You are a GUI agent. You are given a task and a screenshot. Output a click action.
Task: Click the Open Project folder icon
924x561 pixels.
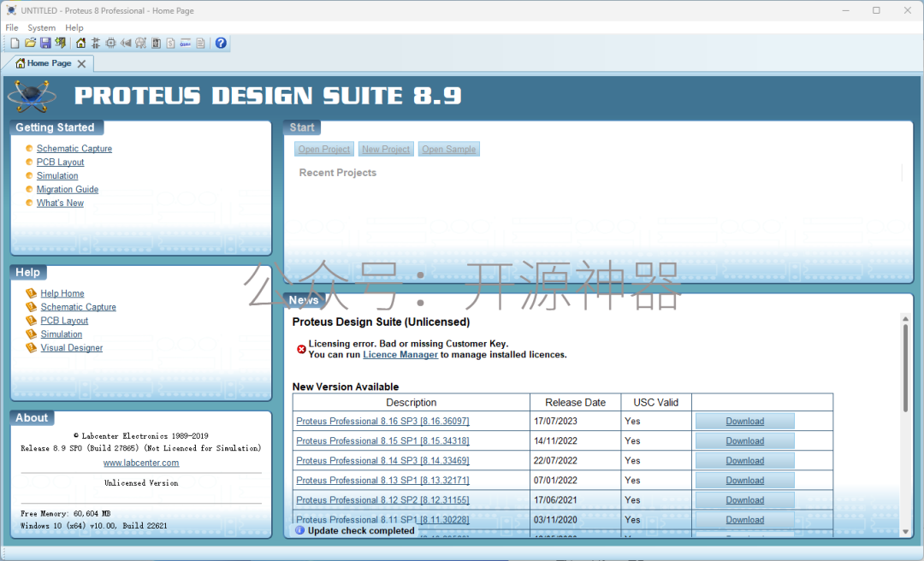coord(30,43)
